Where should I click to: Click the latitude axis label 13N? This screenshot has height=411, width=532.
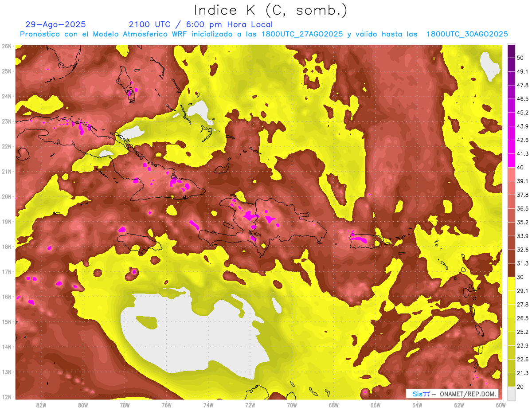click(x=6, y=372)
